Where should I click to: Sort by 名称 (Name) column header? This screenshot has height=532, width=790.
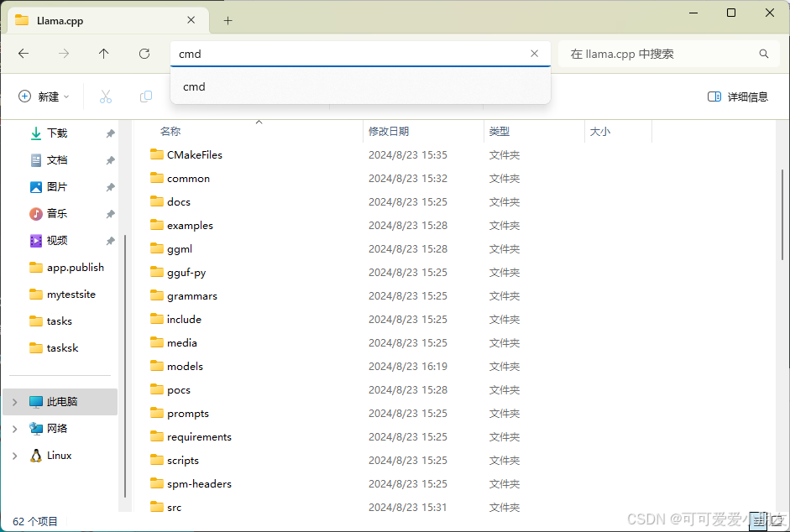tap(170, 132)
